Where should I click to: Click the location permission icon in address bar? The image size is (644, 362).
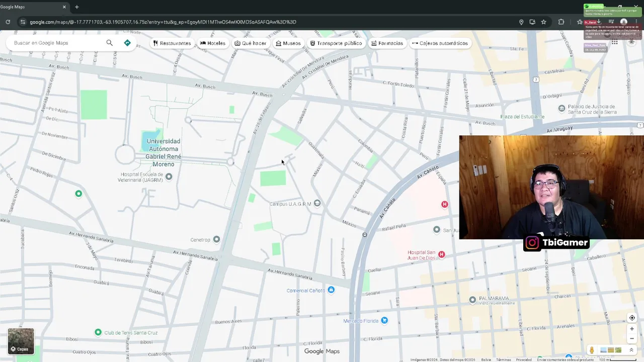(x=521, y=22)
